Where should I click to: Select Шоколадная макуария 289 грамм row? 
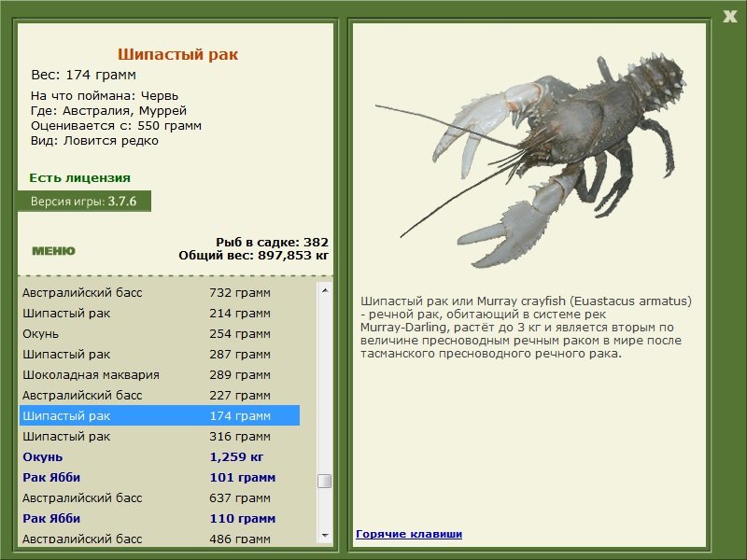pos(160,374)
